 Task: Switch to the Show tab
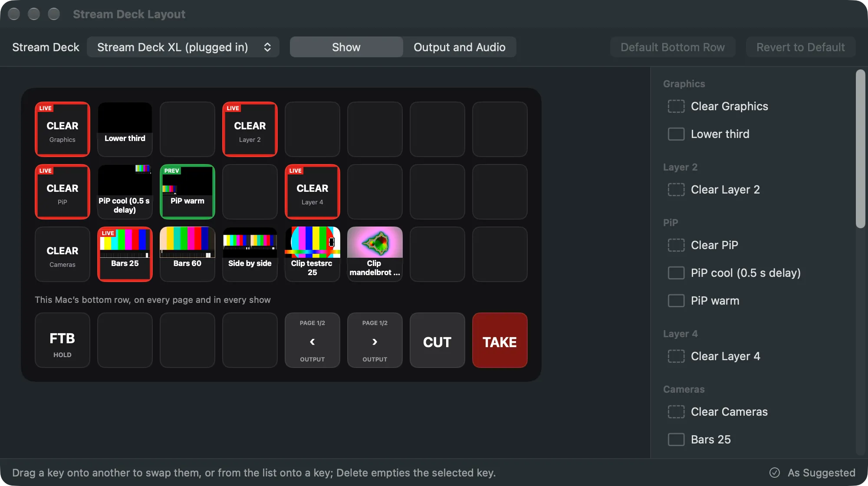tap(346, 47)
